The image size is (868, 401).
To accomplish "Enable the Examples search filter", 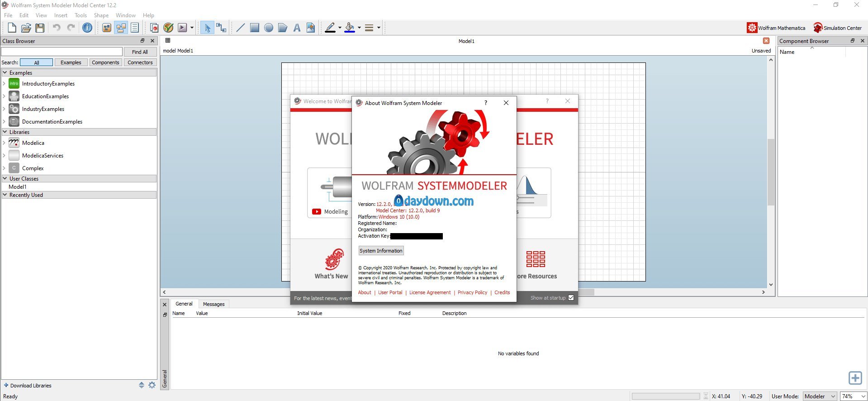I will 71,62.
